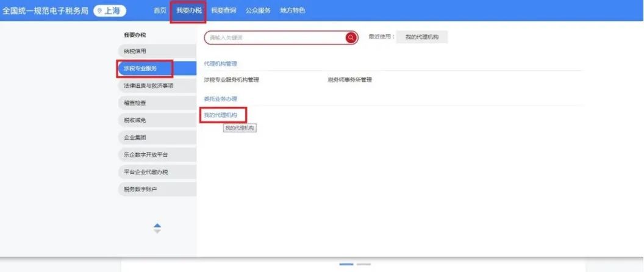
Task: Select 税收减免 in the sidebar
Action: tap(135, 120)
